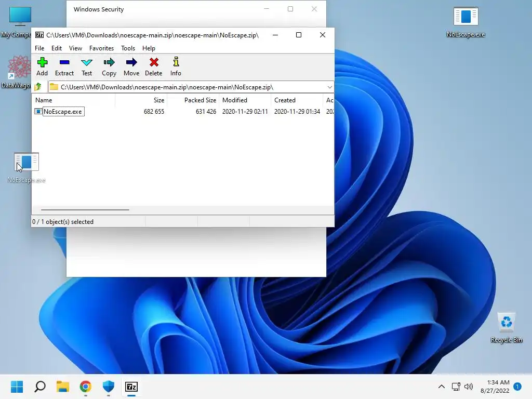Open taskbar Search magnifier
This screenshot has height=399, width=532.
click(40, 387)
